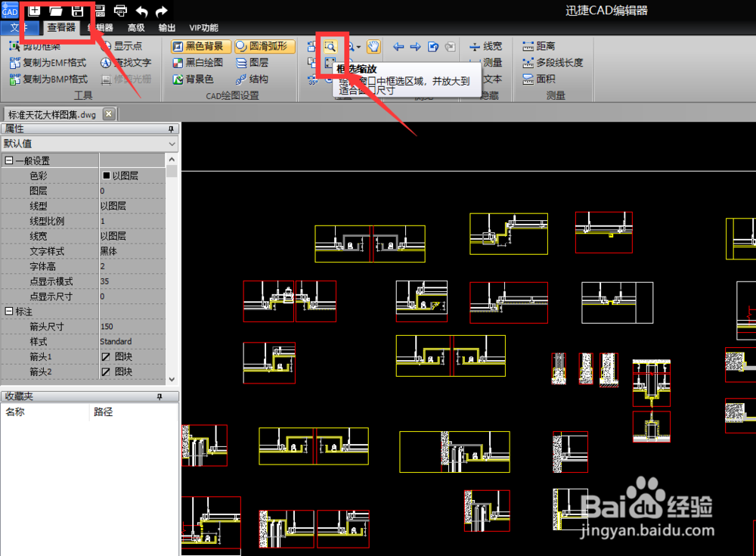The width and height of the screenshot is (756, 556).
Task: Click the top-left icon in the position group
Action: click(312, 46)
